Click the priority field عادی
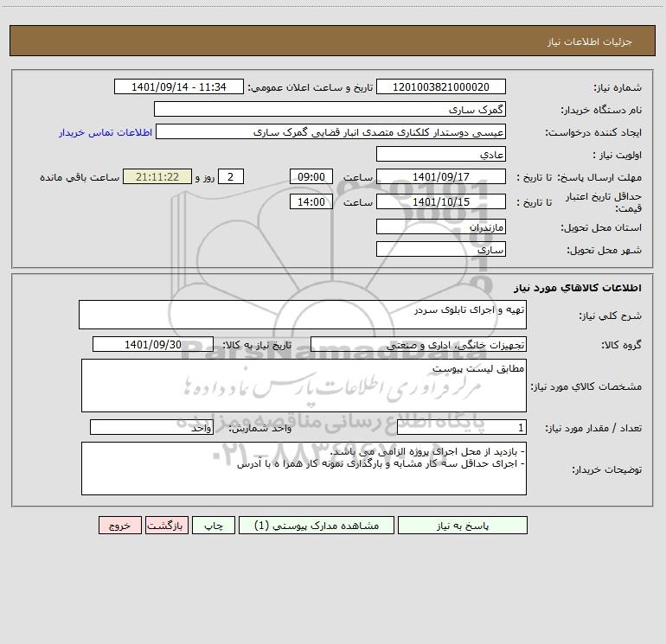Viewport: 666px width, 644px height. click(441, 155)
